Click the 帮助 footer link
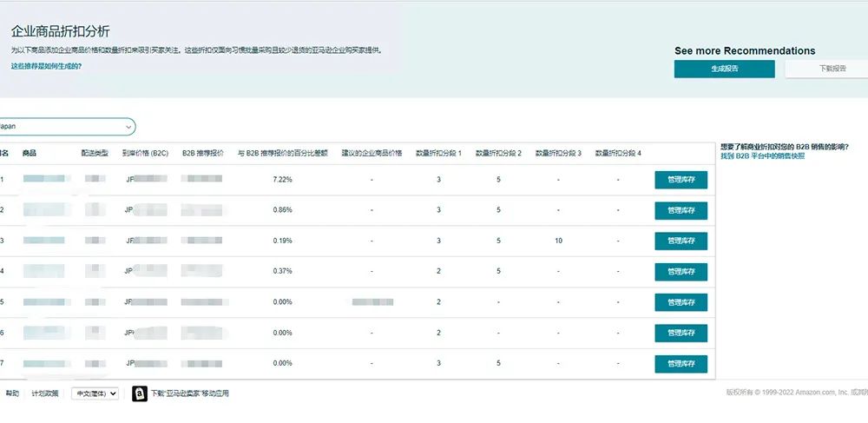Viewport: 868px width, 423px height. pyautogui.click(x=12, y=393)
